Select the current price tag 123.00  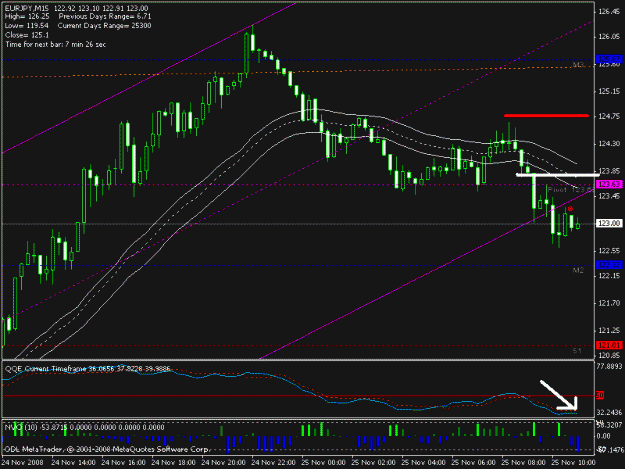click(609, 223)
